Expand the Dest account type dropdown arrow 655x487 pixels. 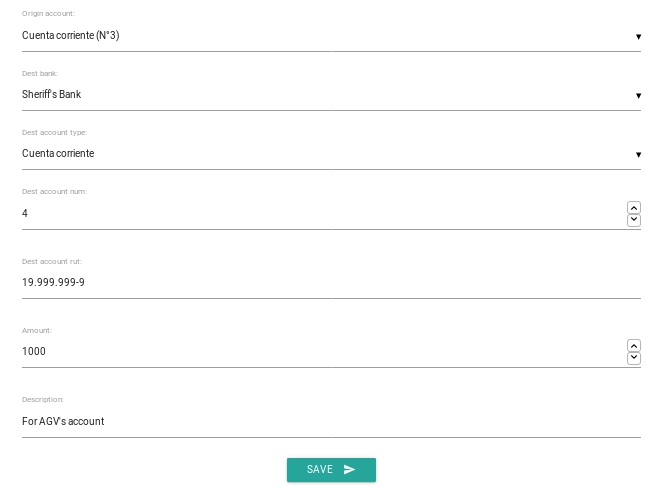click(638, 155)
